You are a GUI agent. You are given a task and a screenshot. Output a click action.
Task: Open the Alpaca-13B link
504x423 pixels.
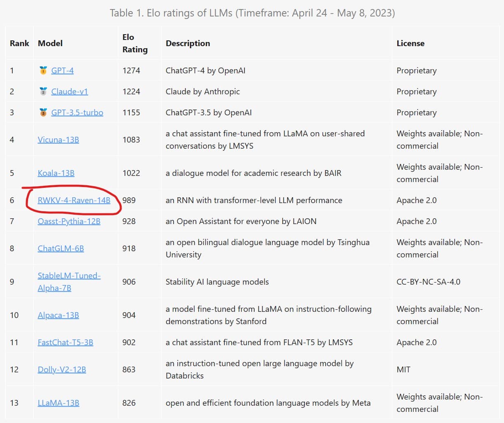[x=58, y=315]
